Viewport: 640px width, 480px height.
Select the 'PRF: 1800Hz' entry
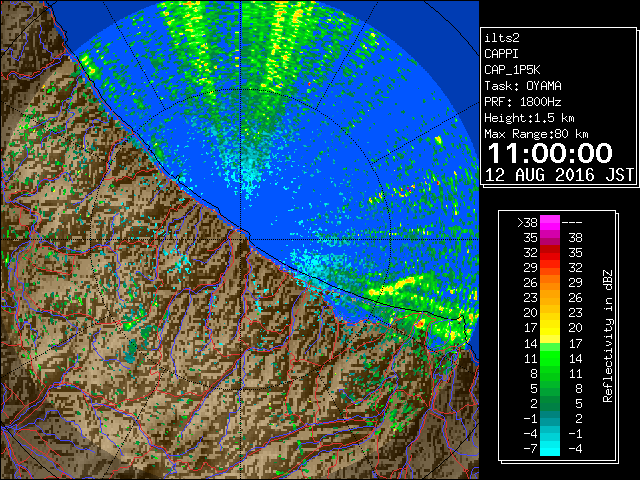point(523,102)
